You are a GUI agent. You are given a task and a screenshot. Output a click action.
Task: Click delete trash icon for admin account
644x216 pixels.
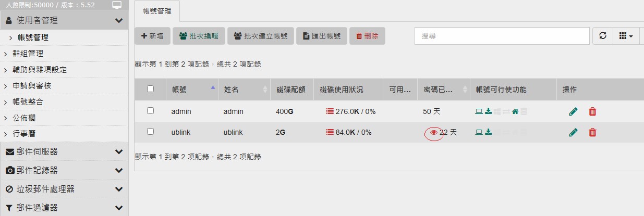click(592, 111)
